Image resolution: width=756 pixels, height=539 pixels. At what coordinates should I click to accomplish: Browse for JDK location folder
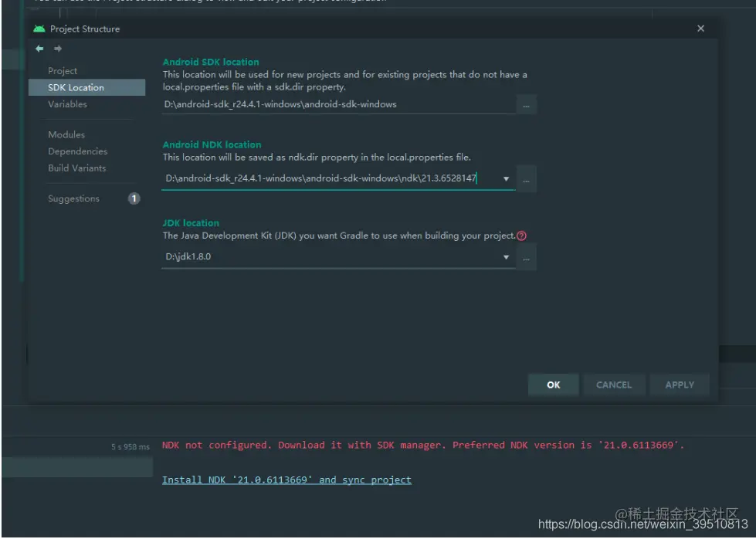[526, 257]
